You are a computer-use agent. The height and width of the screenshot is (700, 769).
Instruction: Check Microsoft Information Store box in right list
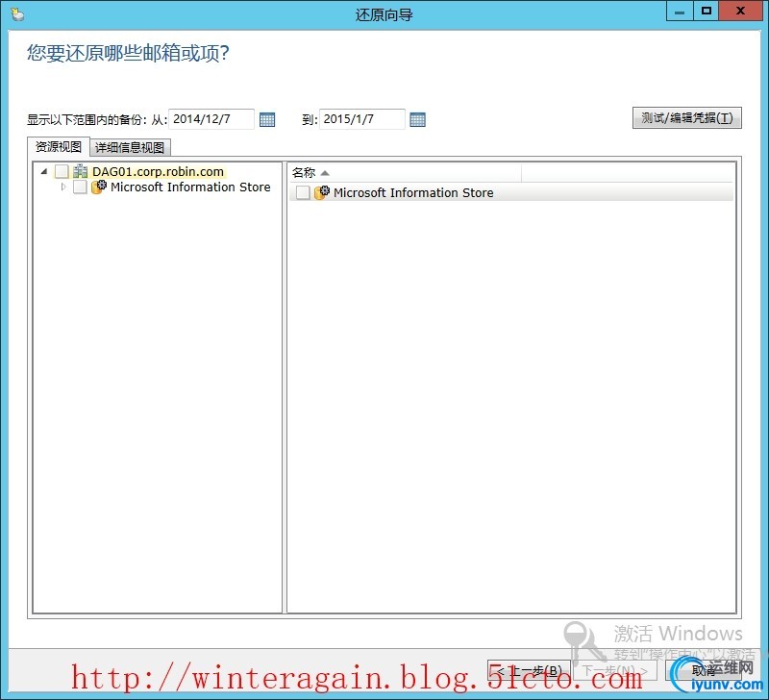point(303,192)
